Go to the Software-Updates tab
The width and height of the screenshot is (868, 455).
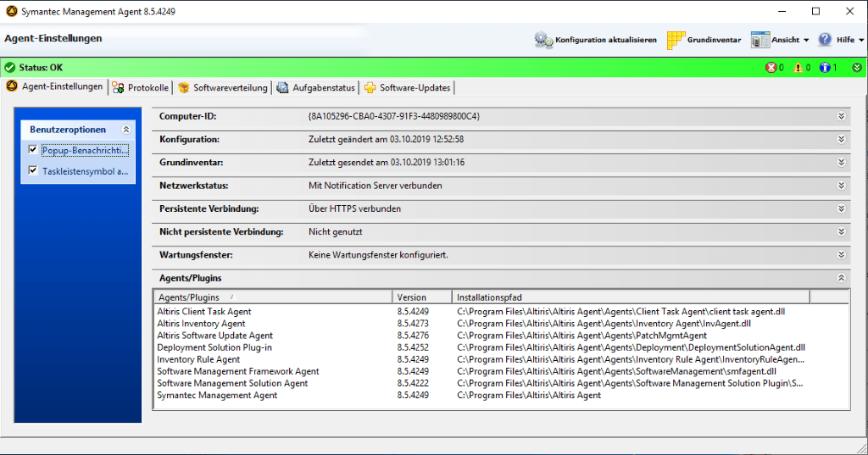click(x=408, y=87)
